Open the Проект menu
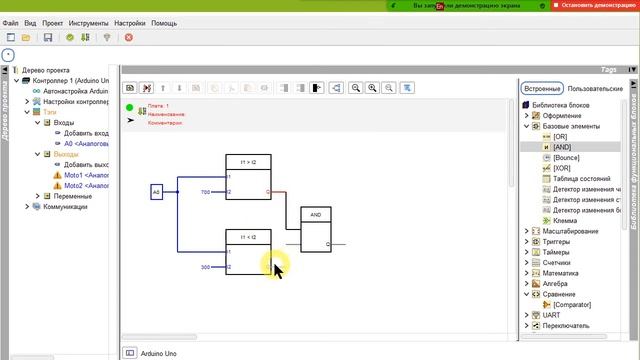 coord(53,23)
